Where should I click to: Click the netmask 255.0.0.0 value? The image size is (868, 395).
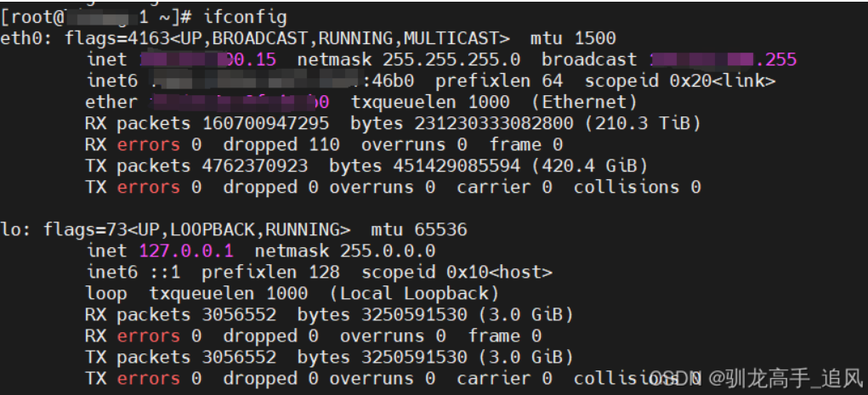[345, 251]
